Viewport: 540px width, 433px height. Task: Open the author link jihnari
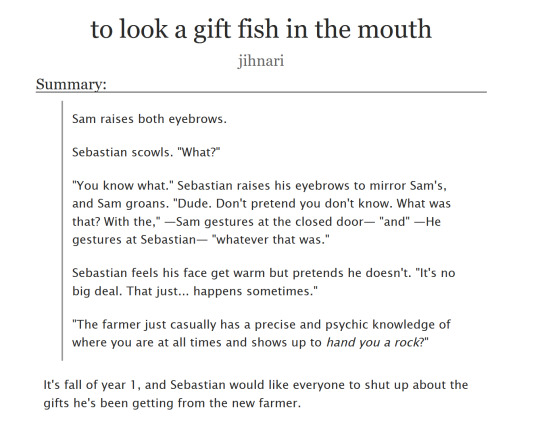point(261,61)
